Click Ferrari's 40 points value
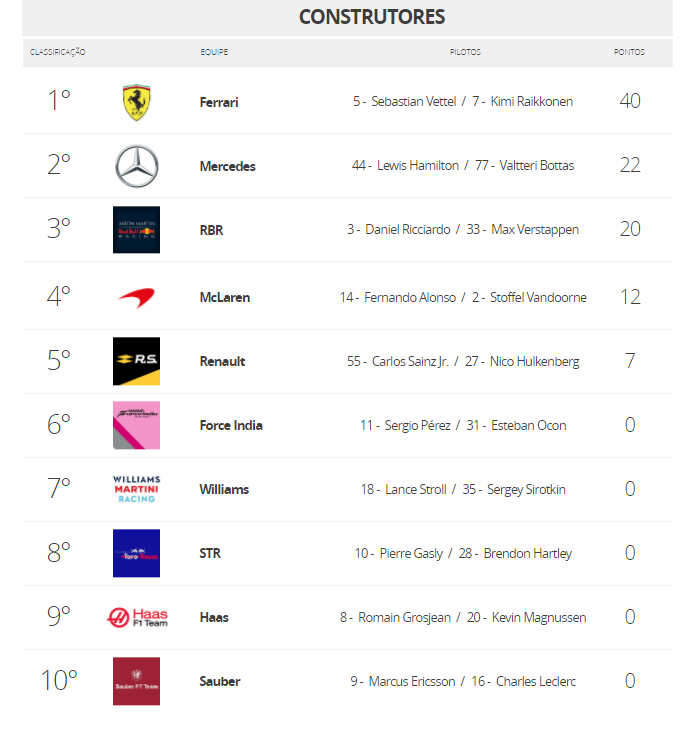 click(x=630, y=101)
